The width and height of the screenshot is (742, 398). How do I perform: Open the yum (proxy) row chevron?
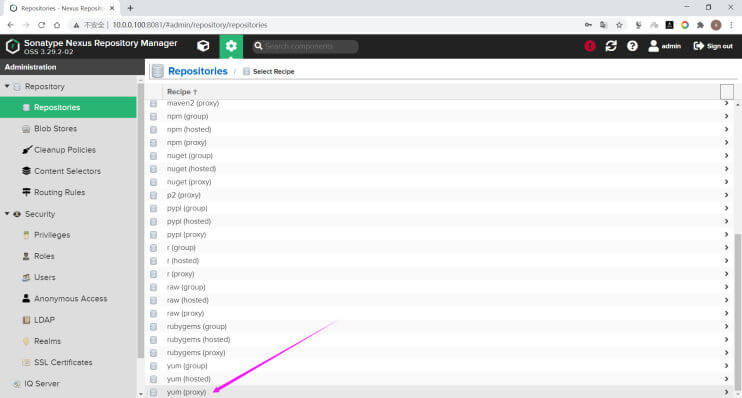726,392
